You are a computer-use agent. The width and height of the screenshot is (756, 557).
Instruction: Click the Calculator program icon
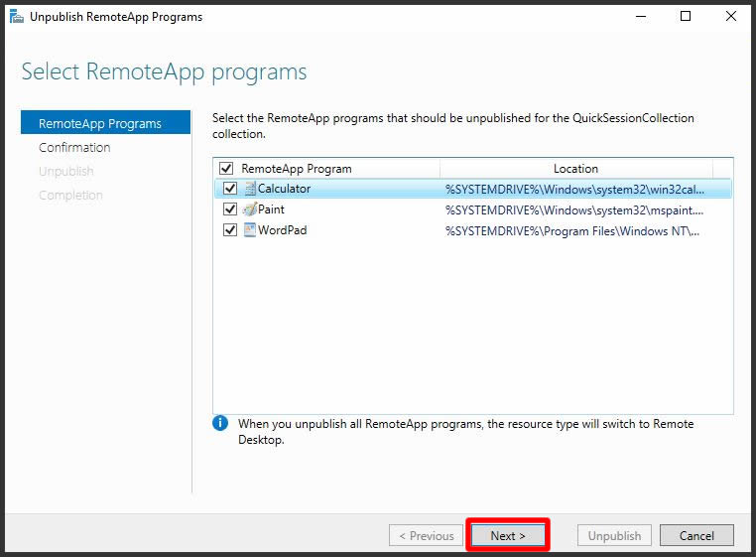point(250,189)
